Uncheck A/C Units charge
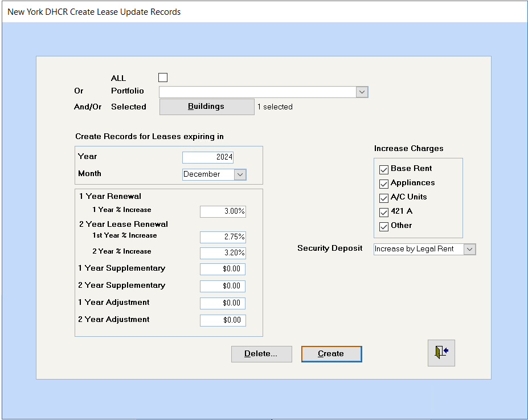 [384, 198]
